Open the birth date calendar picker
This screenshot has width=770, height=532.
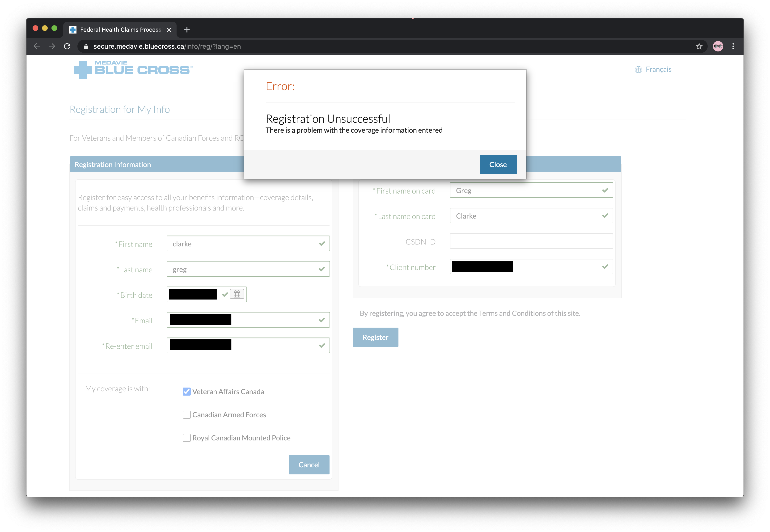(237, 294)
